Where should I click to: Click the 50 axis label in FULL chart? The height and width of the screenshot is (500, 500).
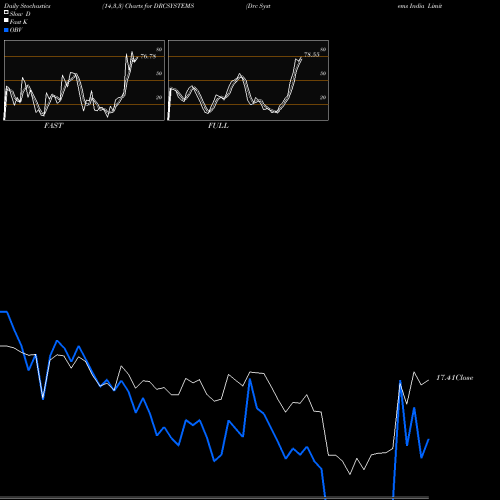pos(323,73)
